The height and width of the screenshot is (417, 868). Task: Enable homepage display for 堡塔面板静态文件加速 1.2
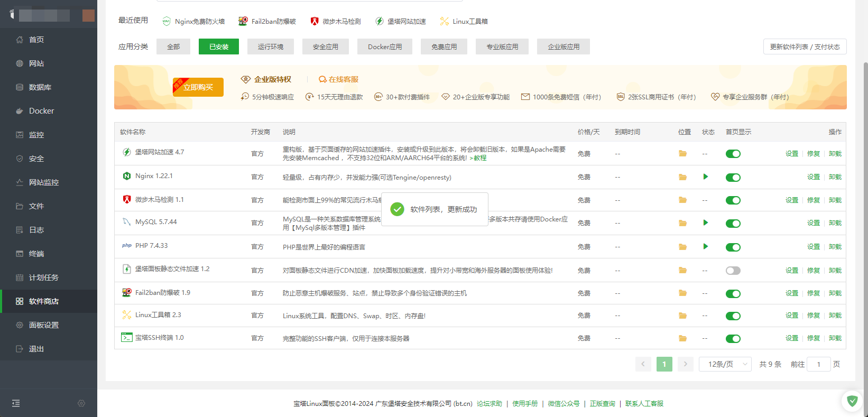(733, 271)
